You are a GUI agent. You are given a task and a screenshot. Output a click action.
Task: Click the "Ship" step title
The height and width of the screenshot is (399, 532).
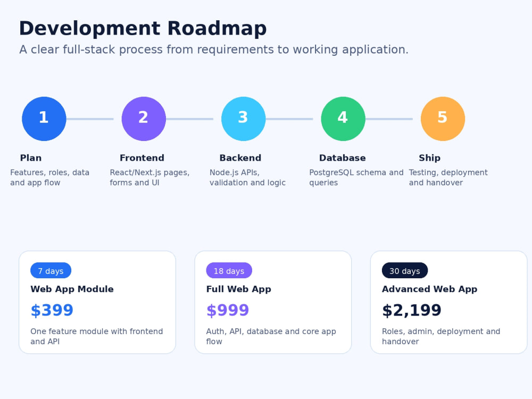point(429,158)
